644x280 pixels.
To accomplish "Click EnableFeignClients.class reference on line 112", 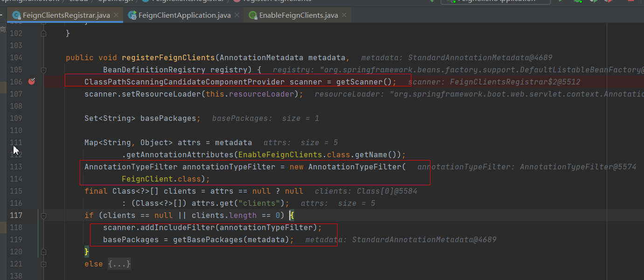I will [294, 155].
